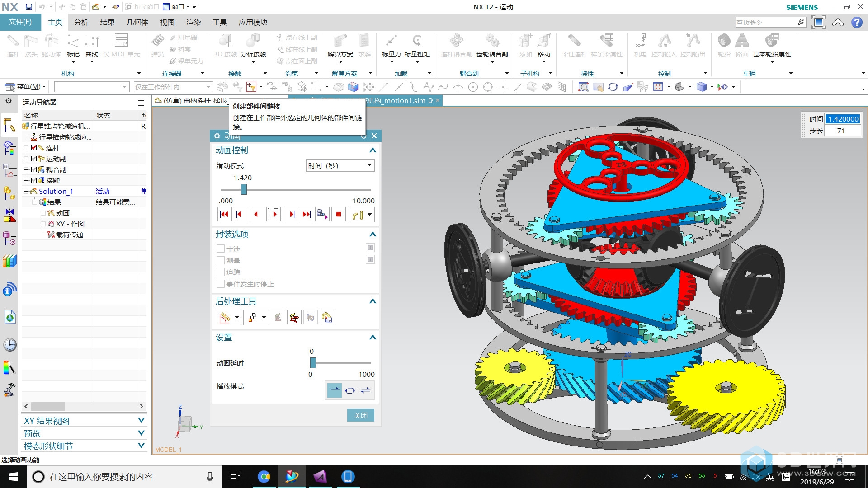
Task: Click the 时间 value field
Action: point(843,119)
